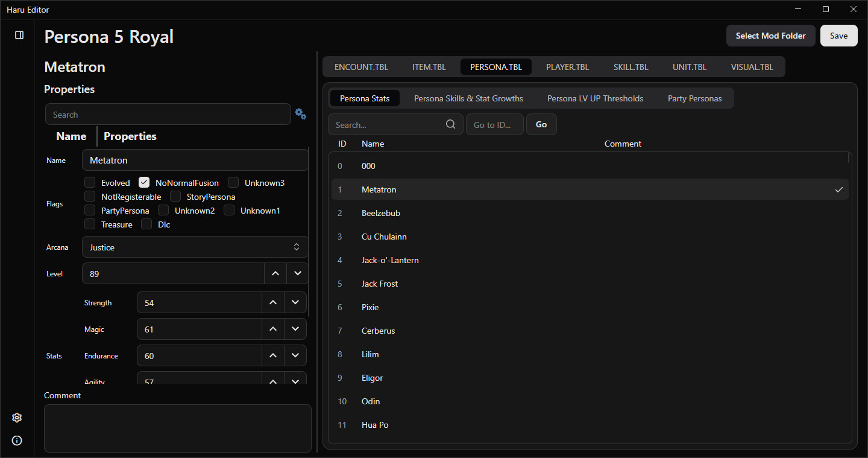Open the settings gear icon

[x=17, y=418]
